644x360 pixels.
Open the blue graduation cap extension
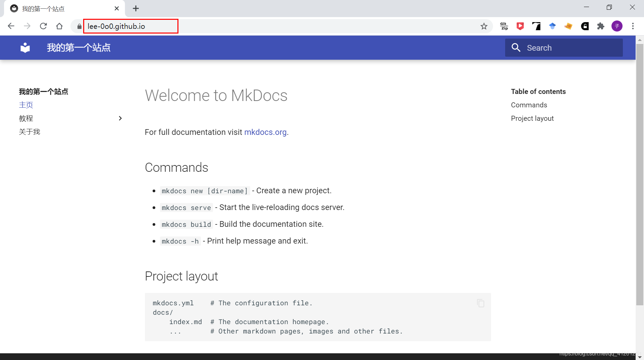(552, 26)
